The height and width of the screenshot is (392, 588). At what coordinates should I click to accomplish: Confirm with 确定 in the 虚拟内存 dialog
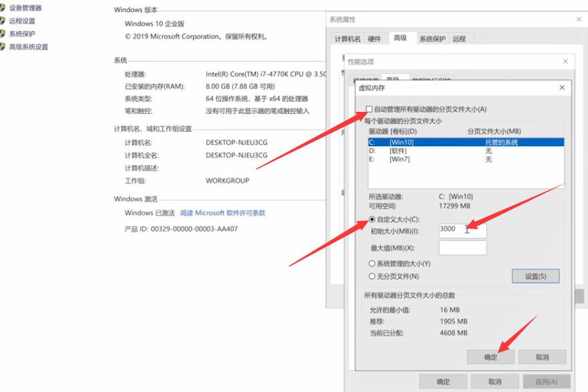[x=490, y=357]
